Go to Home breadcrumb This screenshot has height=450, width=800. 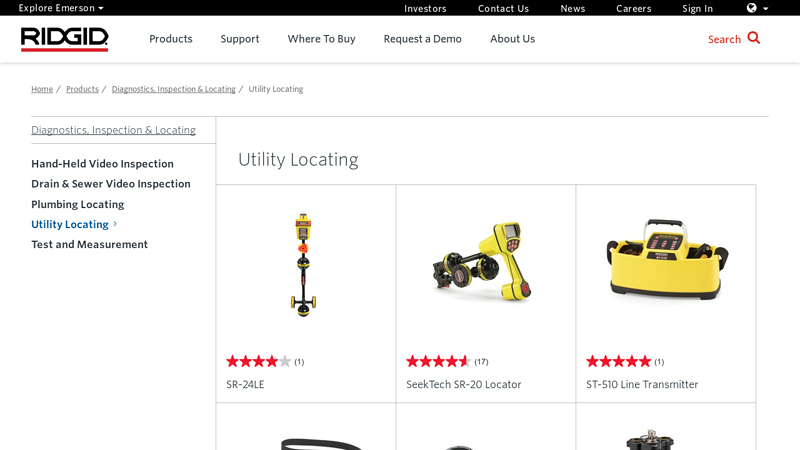[42, 89]
